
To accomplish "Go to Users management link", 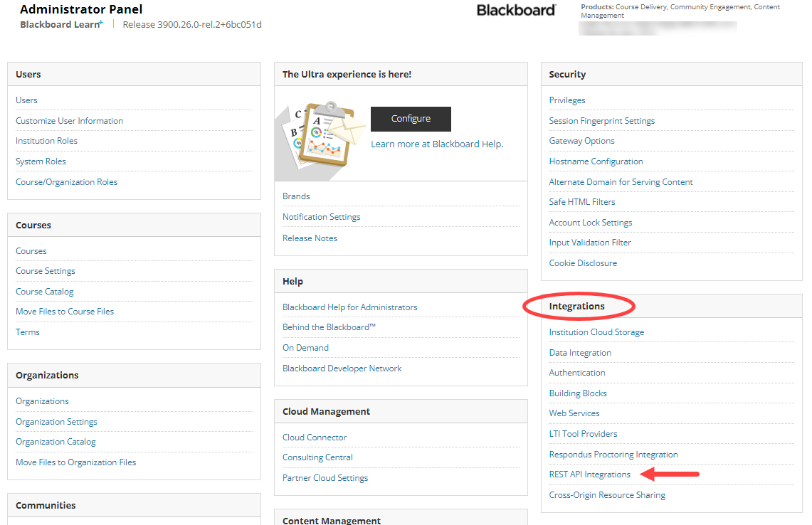I will [x=26, y=100].
